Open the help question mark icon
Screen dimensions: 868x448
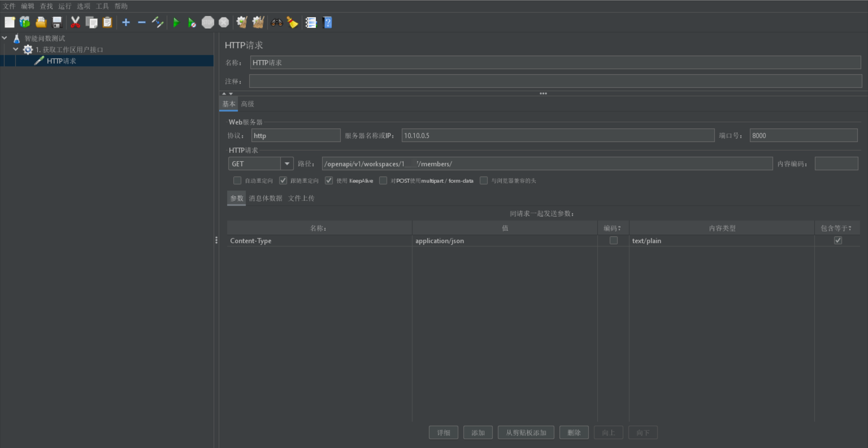coord(327,23)
